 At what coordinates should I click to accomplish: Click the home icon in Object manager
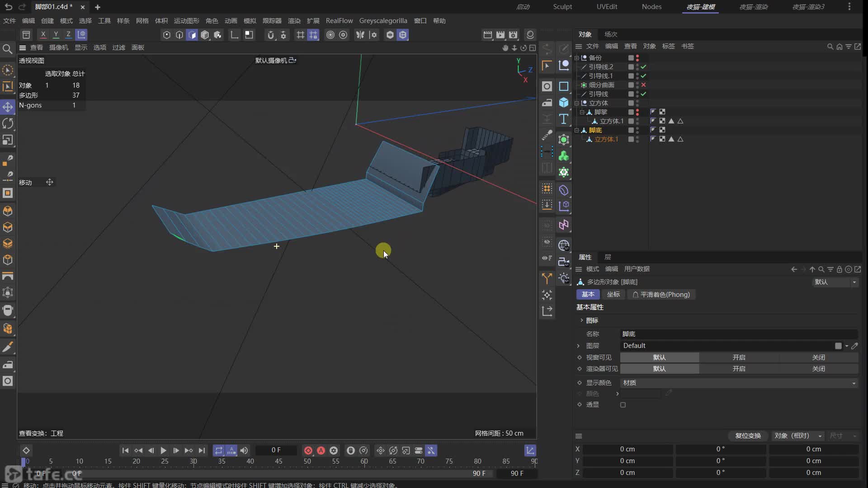pyautogui.click(x=840, y=47)
